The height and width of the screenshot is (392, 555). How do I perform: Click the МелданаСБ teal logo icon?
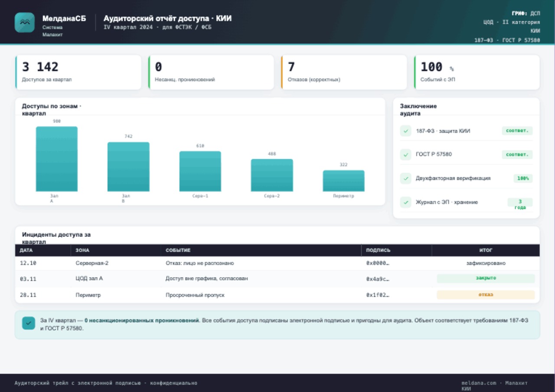coord(24,23)
